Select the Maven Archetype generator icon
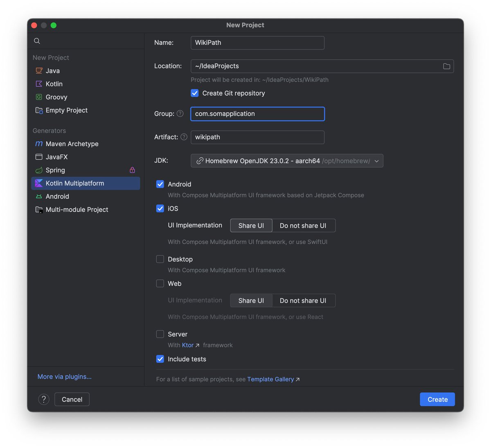Viewport: 491px width, 448px height. click(x=38, y=144)
